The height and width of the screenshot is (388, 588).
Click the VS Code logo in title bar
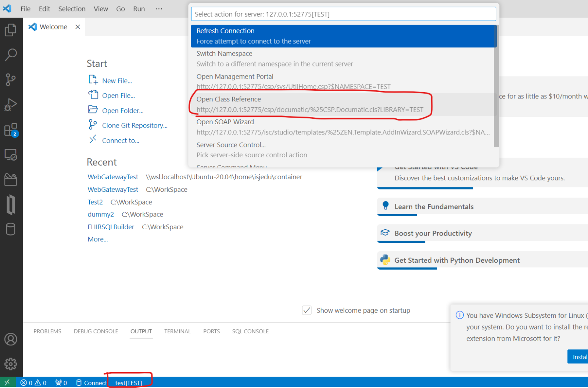(x=7, y=8)
